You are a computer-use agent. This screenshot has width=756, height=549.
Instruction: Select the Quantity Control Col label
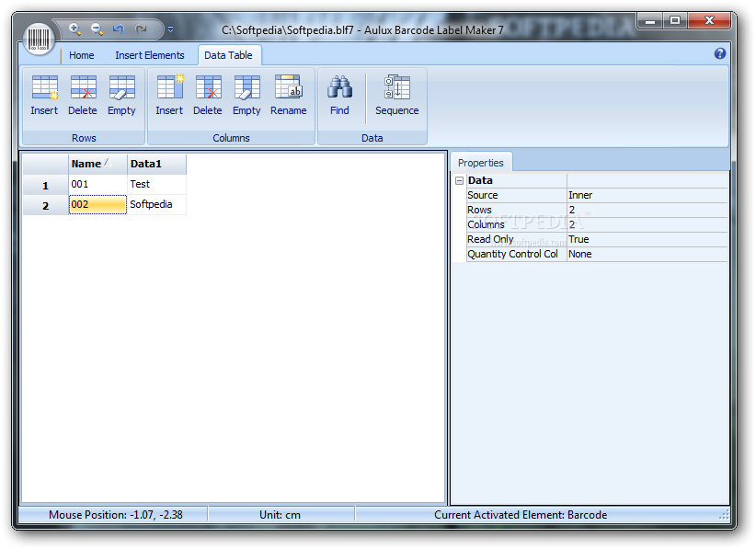516,254
